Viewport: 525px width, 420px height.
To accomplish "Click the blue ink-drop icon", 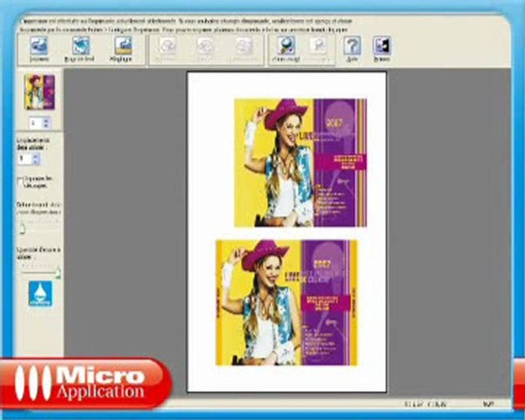I will (x=40, y=294).
